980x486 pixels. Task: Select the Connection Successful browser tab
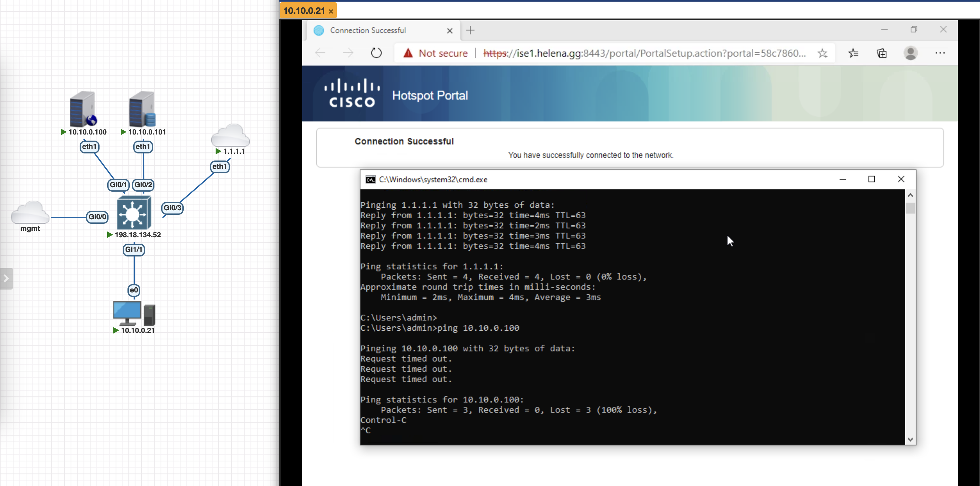367,30
